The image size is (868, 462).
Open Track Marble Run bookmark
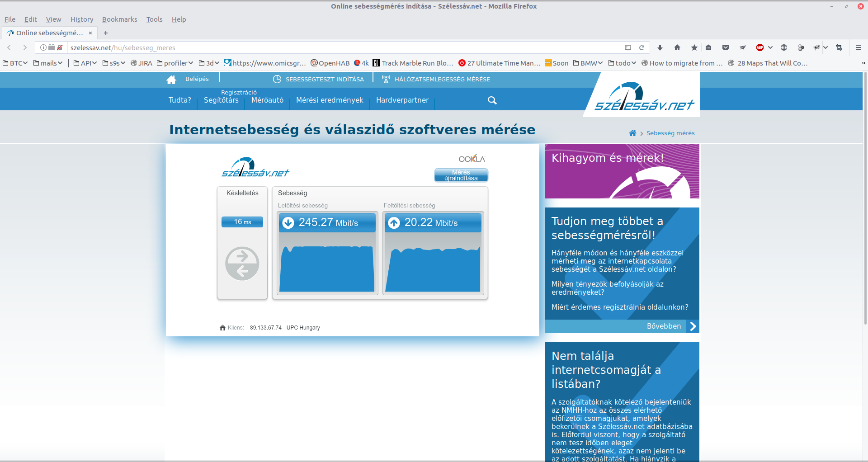coord(413,63)
